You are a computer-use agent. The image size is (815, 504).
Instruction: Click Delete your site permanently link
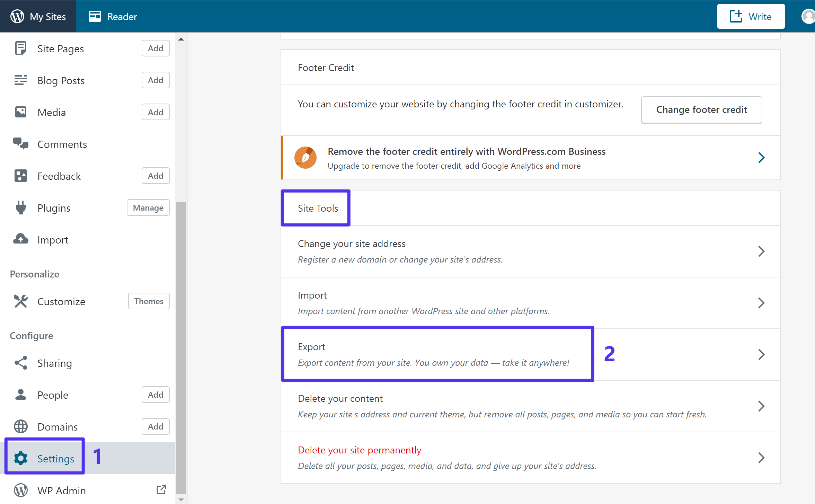pyautogui.click(x=359, y=450)
